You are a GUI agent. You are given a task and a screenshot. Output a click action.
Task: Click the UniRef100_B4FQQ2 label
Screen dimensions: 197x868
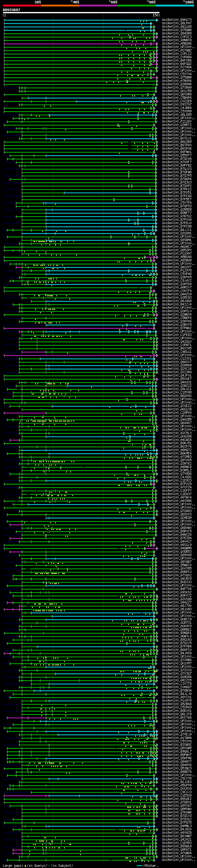[177, 64]
